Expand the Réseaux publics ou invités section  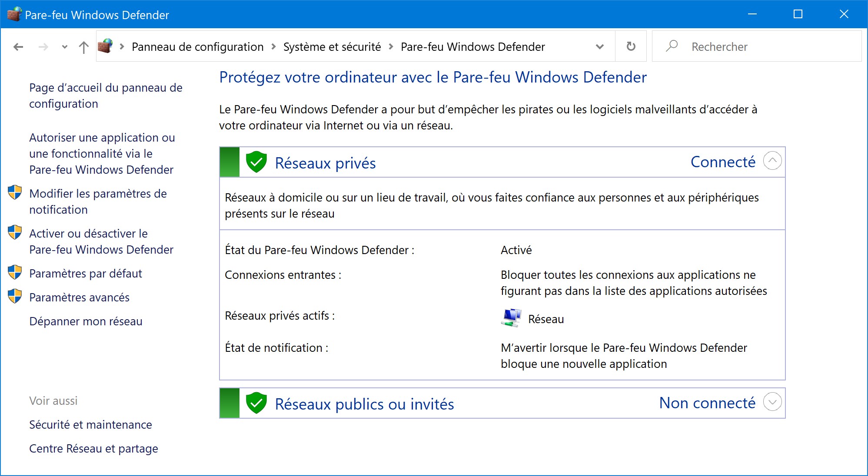pos(772,402)
